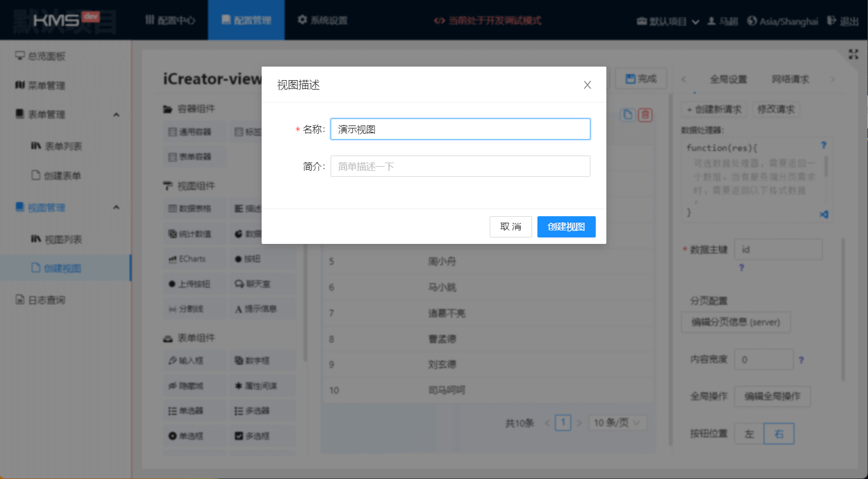Click the 创建视图 button
Screen dimensions: 868x479
pos(566,227)
